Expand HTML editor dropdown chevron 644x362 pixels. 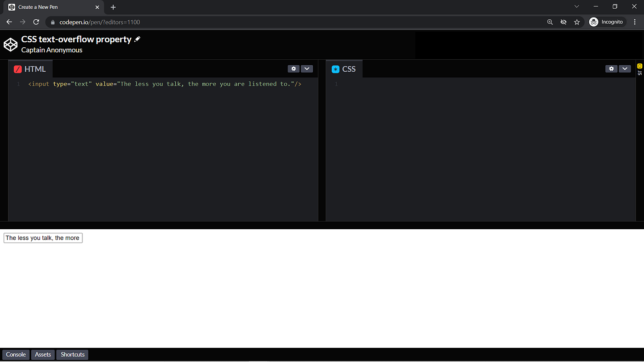click(307, 69)
